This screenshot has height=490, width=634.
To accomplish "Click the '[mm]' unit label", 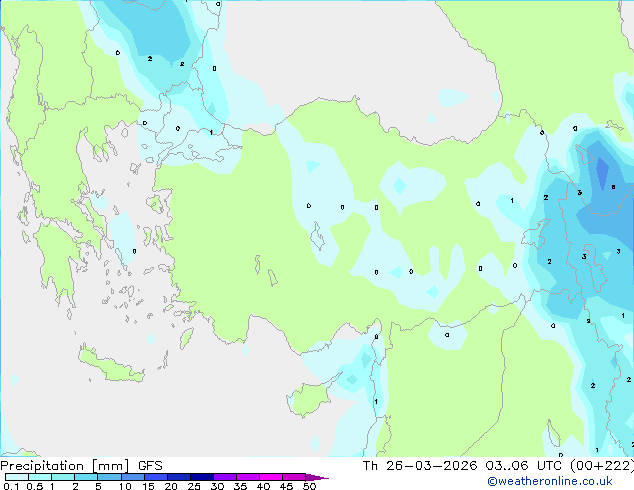I will pos(110,466).
